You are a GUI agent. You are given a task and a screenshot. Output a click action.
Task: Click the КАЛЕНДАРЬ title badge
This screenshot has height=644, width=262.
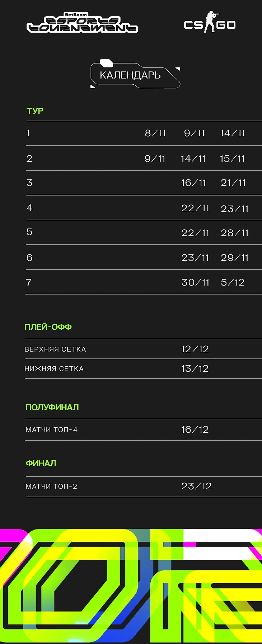point(131,75)
